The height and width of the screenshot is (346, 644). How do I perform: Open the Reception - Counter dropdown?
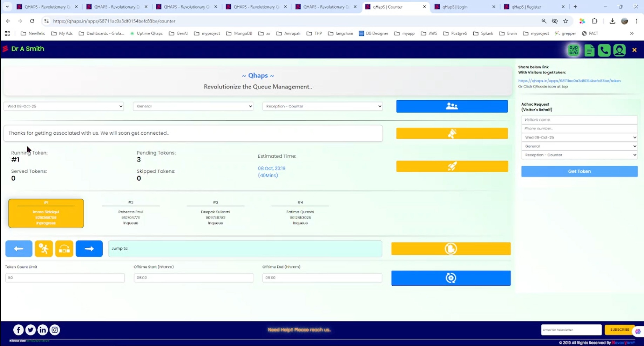(322, 106)
